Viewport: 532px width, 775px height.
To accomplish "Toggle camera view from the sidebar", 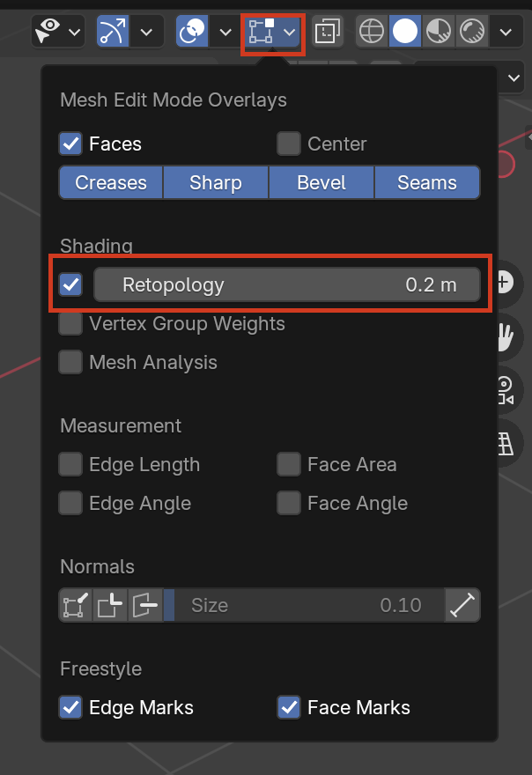I will point(519,390).
